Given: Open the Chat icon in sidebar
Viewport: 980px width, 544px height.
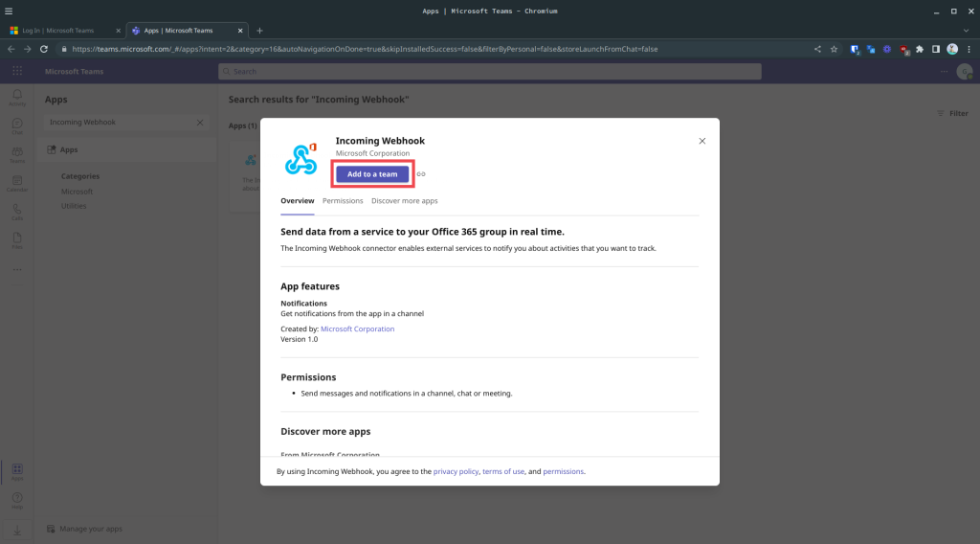Looking at the screenshot, I should pyautogui.click(x=17, y=125).
